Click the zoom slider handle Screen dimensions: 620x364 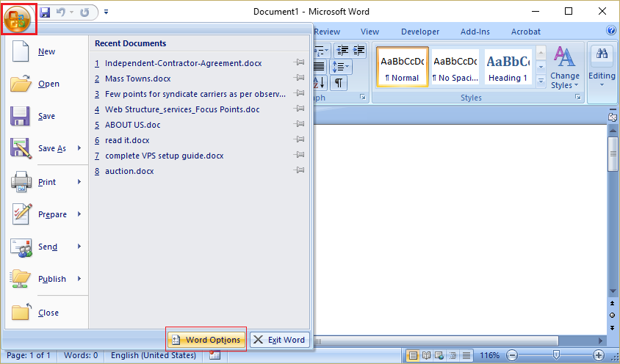tap(556, 356)
